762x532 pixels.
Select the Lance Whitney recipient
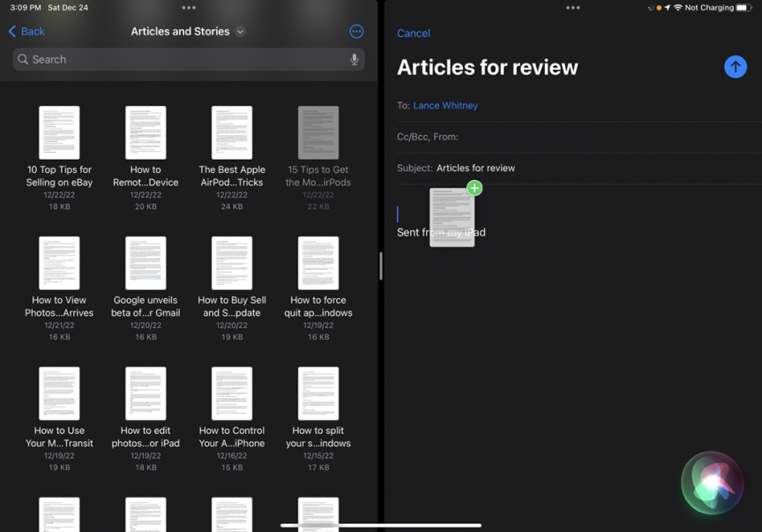(x=445, y=105)
